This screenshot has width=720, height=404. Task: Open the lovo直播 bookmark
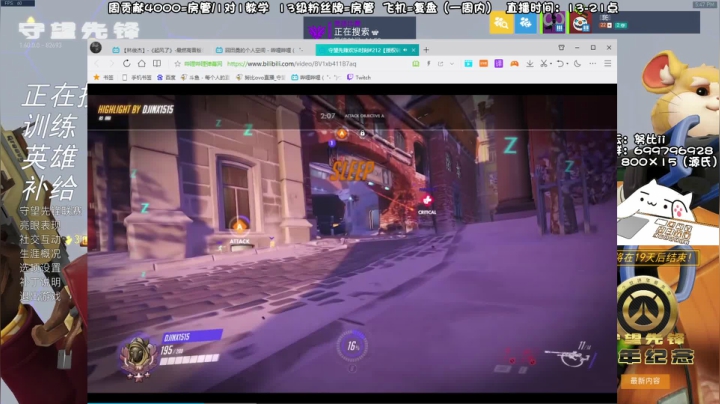(260, 78)
